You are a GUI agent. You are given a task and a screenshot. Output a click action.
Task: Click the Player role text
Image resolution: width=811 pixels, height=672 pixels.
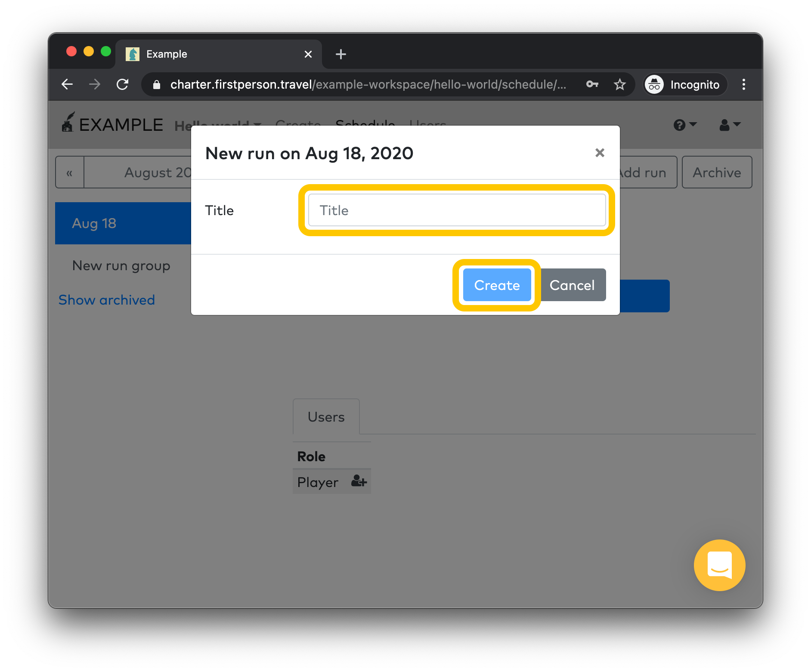pos(318,482)
